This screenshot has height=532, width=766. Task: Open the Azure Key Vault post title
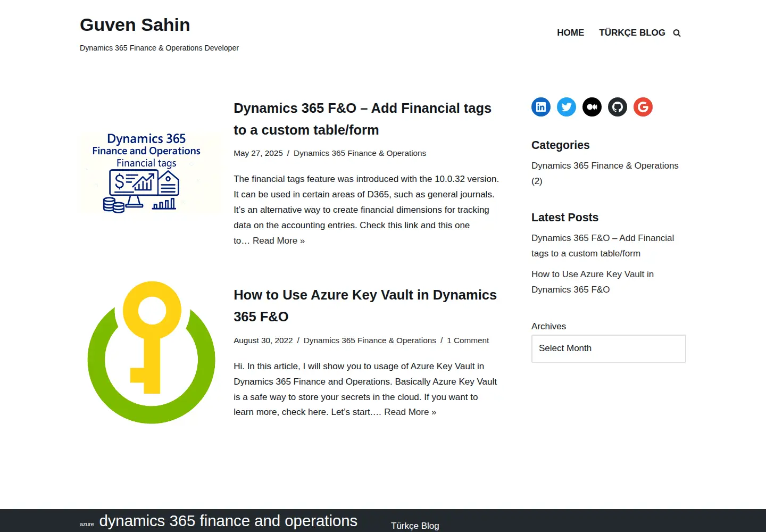365,305
